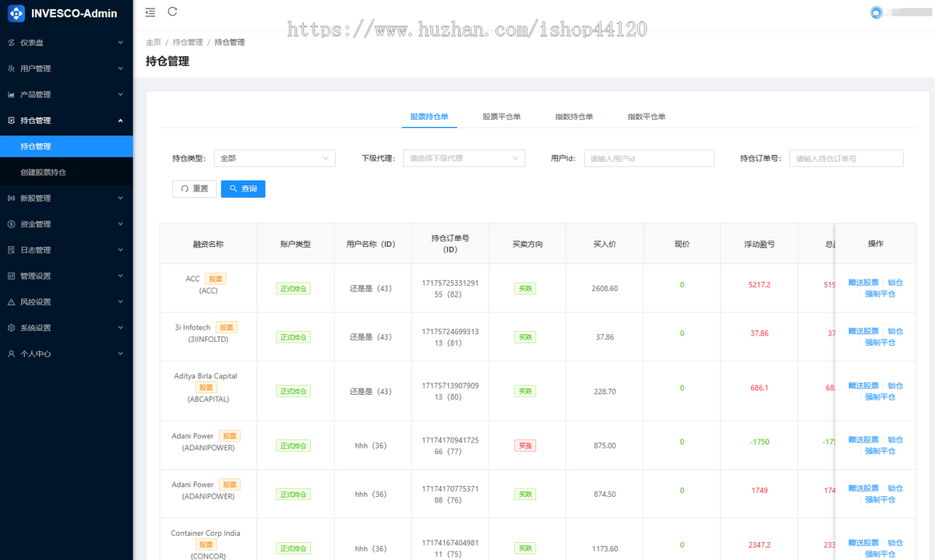Click the 新股管理 icon in the sidebar
Image resolution: width=935 pixels, height=560 pixels.
(11, 199)
